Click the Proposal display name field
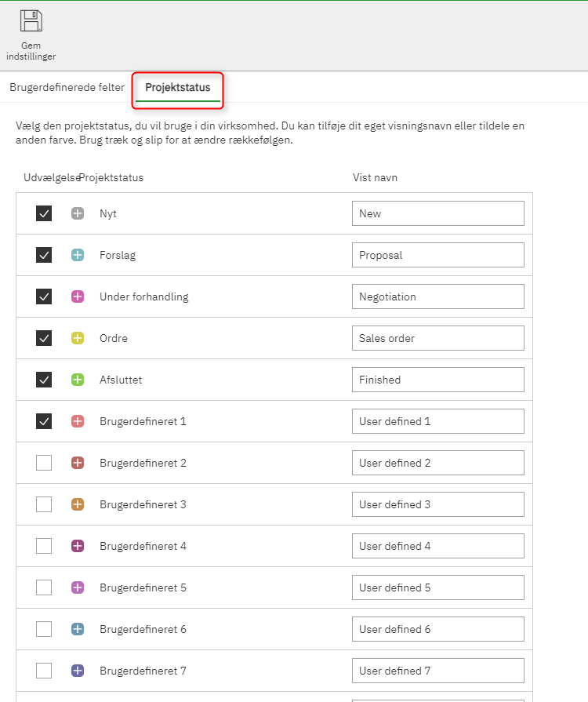The image size is (588, 702). pos(437,255)
